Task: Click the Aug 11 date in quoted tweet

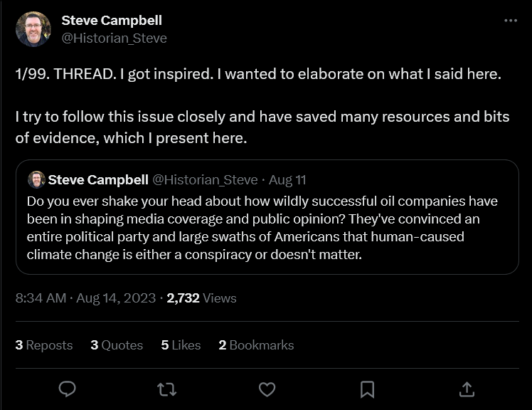Action: pos(289,179)
